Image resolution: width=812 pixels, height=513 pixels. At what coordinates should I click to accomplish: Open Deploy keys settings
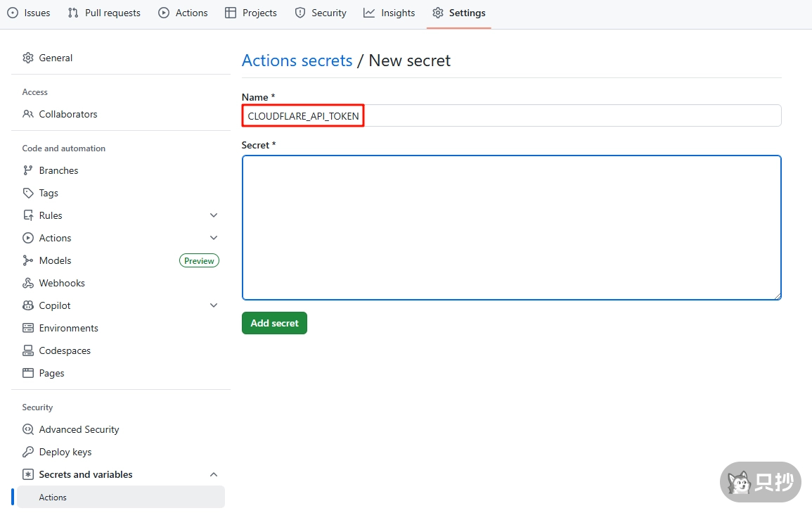pyautogui.click(x=27, y=452)
